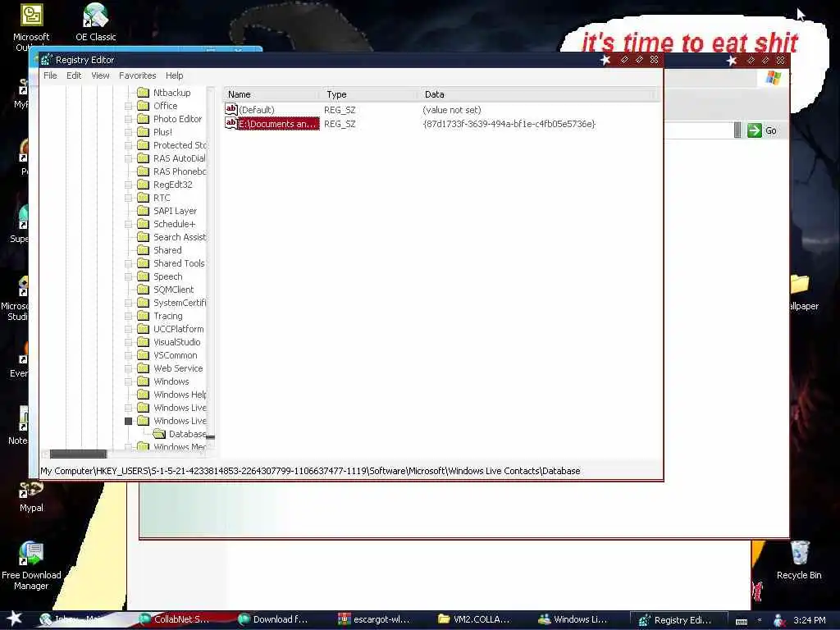840x630 pixels.
Task: Sort values by Data column header
Action: [537, 94]
